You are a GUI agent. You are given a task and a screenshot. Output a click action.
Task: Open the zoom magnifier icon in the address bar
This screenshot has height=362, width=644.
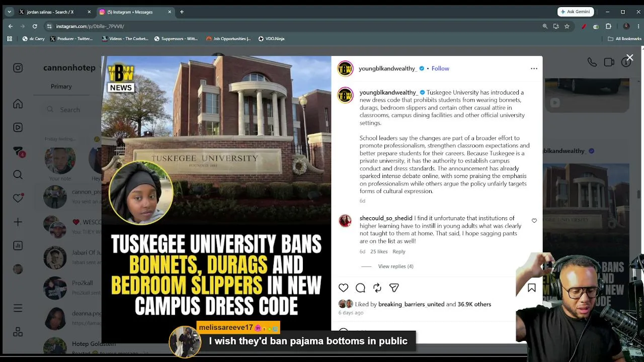545,26
